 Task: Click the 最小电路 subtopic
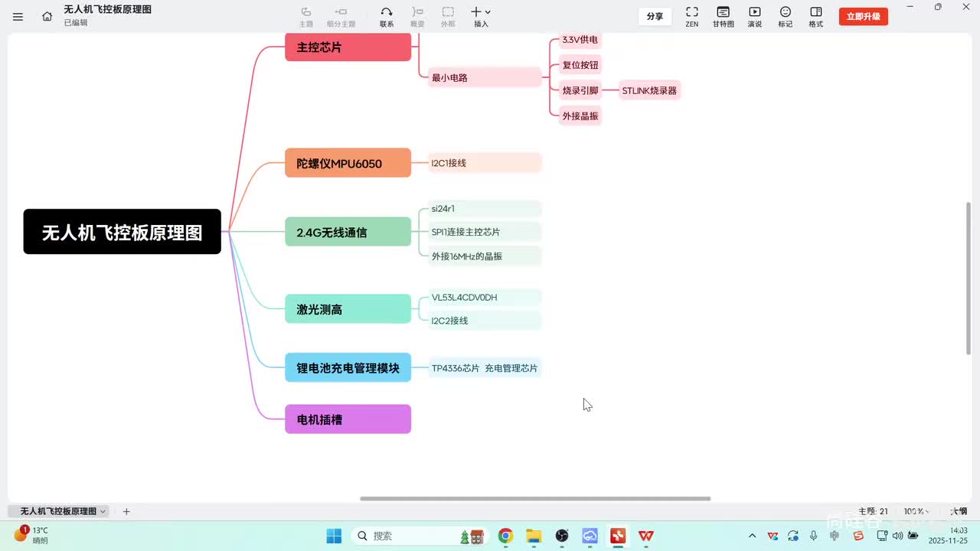point(485,77)
